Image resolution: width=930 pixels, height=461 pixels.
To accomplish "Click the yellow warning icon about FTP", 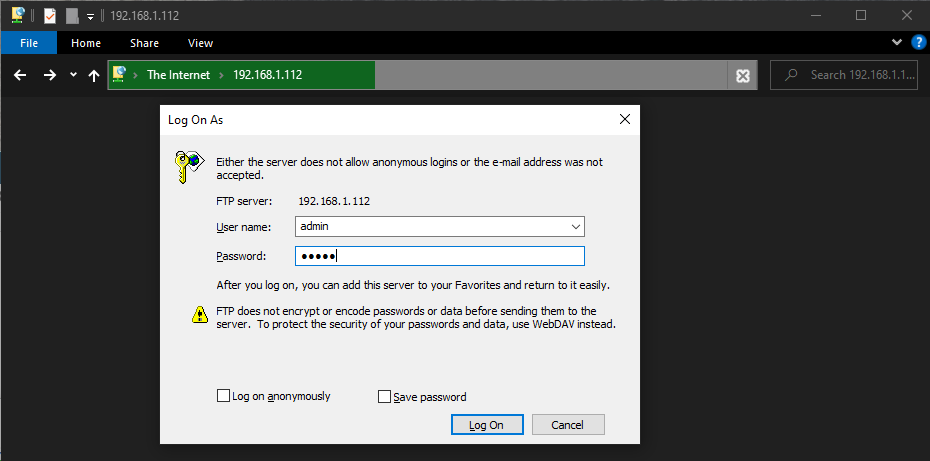I will click(200, 314).
